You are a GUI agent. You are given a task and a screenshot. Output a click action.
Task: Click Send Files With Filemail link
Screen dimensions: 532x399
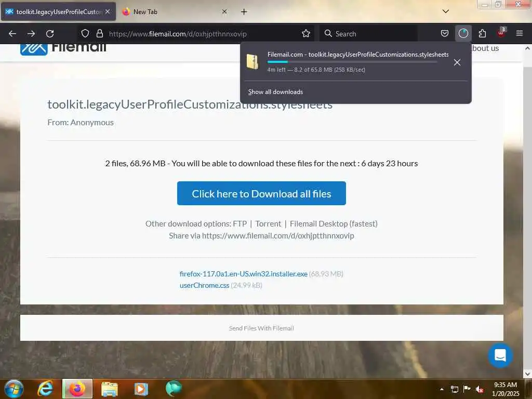coord(261,328)
